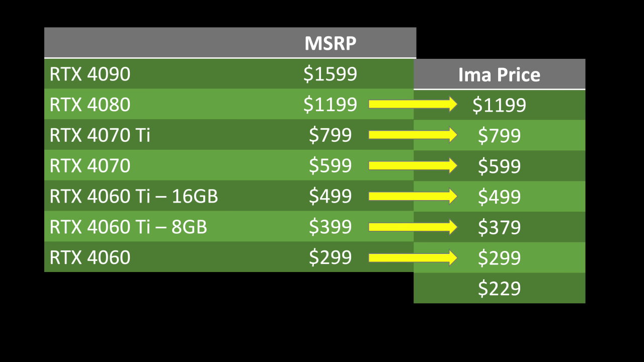Click the yellow arrow beside RTX 4070 Ti
Viewport: 644px width, 362px height.
tap(413, 135)
